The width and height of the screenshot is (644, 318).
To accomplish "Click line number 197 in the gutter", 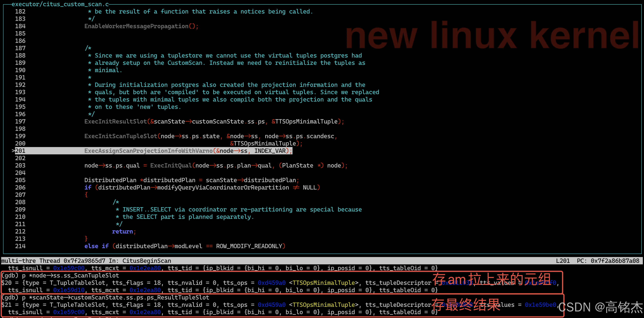I will (x=20, y=121).
